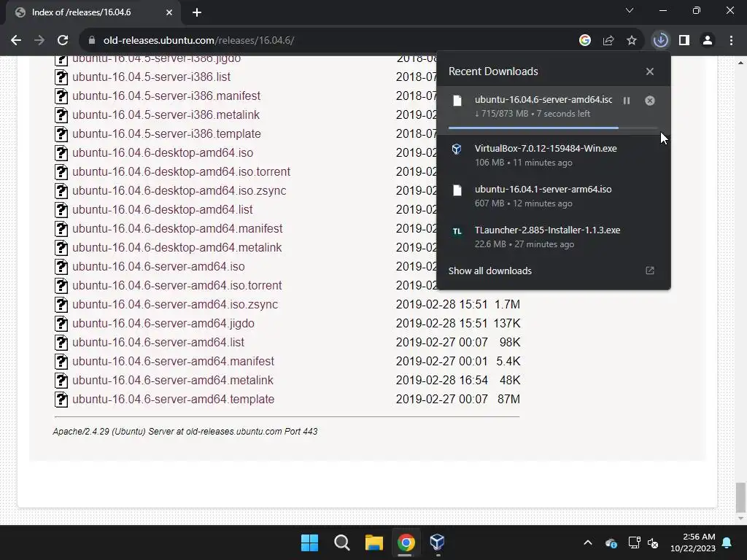
Task: Close the Recent Downloads popup
Action: pos(650,71)
